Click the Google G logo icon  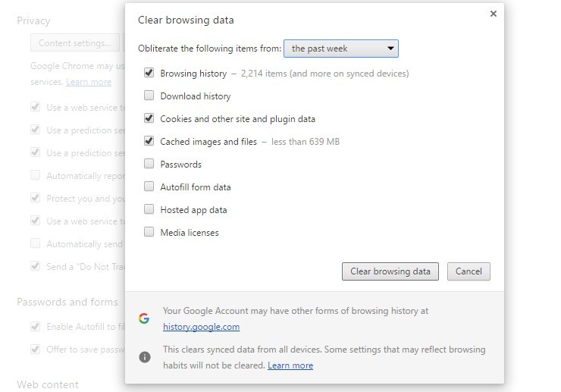click(x=144, y=318)
